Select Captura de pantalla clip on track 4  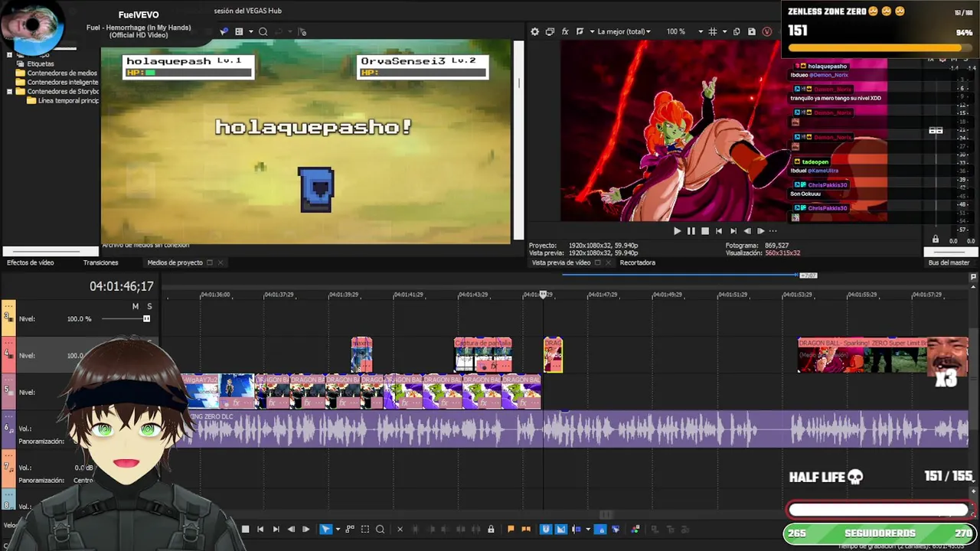(x=483, y=355)
